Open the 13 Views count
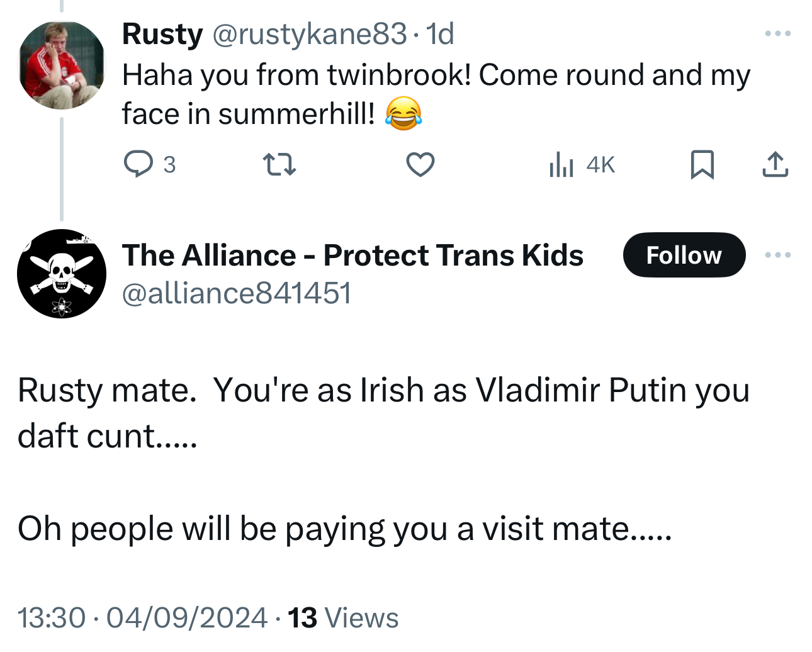 pyautogui.click(x=343, y=617)
